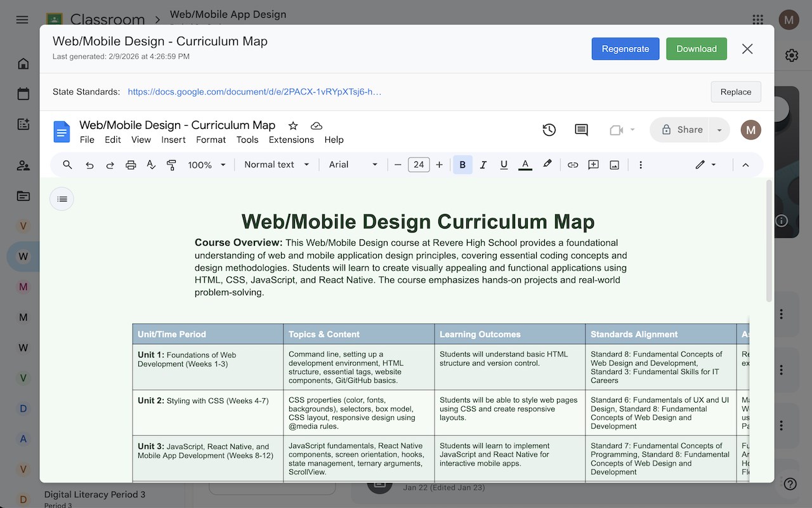Click the Web/Mobile App Design breadcrumb
The width and height of the screenshot is (812, 508).
coord(228,14)
